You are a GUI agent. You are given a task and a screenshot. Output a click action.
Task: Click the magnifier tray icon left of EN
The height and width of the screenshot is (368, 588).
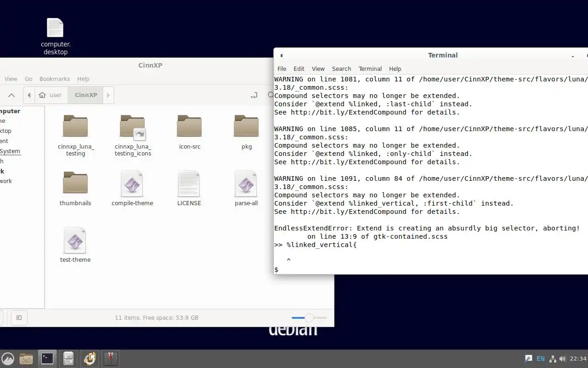click(529, 359)
